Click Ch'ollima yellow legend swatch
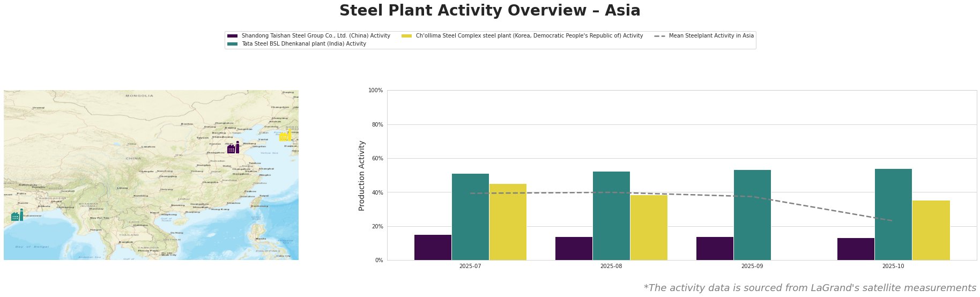This screenshot has height=297, width=980. 406,36
